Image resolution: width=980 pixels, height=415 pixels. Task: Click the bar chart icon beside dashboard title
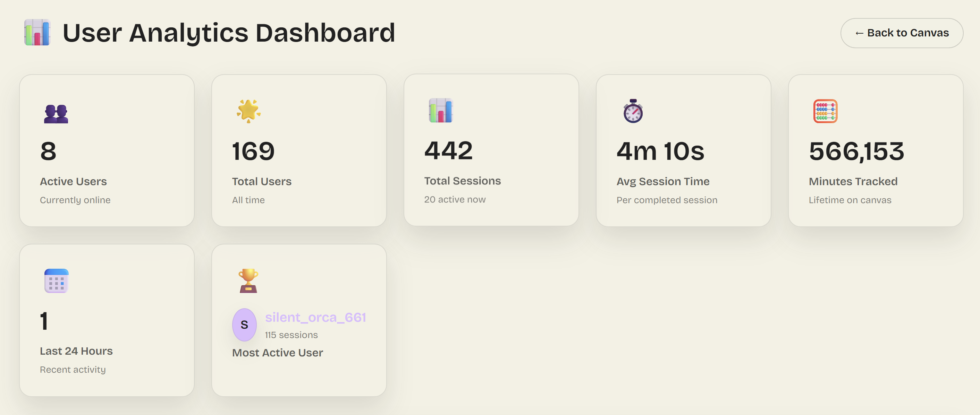pos(37,33)
